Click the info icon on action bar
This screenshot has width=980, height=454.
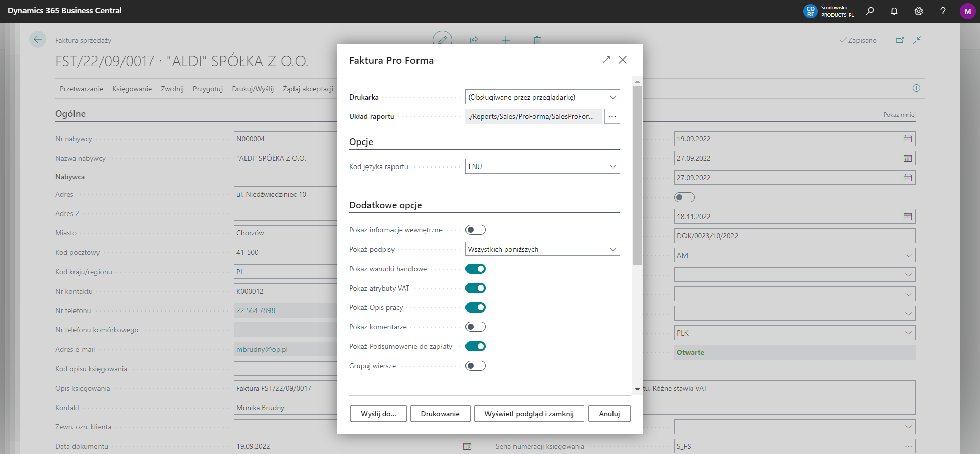click(x=916, y=88)
